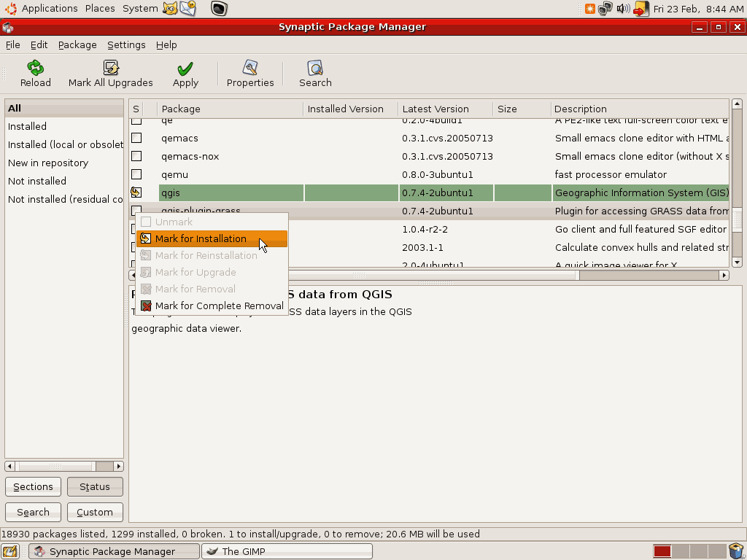Open the Help menu
Image resolution: width=747 pixels, height=560 pixels.
[x=166, y=44]
